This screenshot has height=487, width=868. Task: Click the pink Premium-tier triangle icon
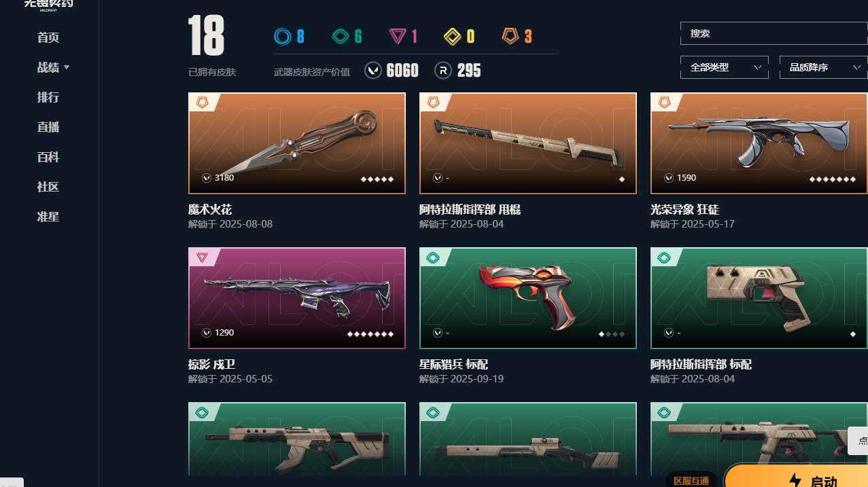pos(398,37)
